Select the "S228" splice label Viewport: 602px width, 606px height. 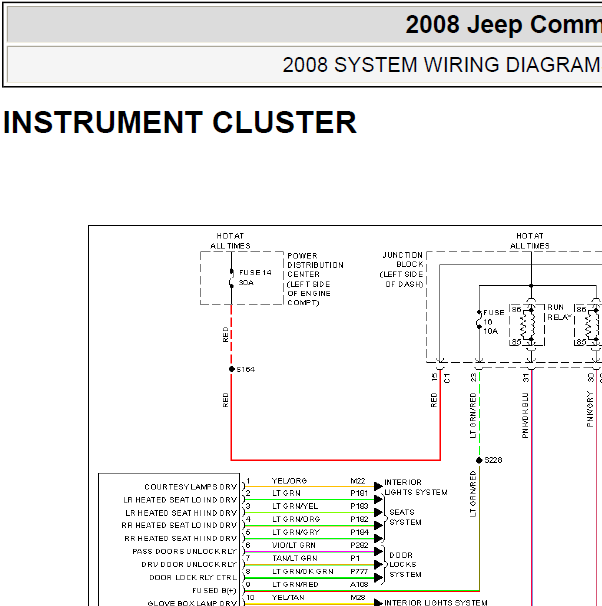[x=493, y=460]
